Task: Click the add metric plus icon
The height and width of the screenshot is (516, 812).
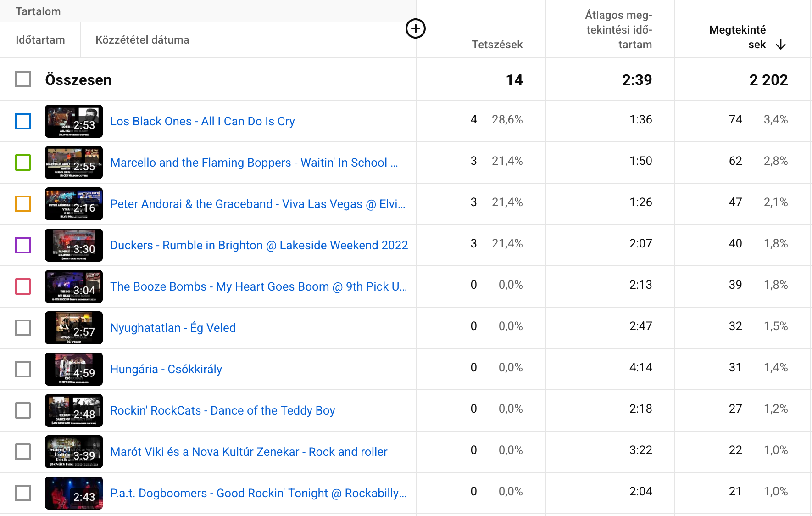Action: [x=415, y=28]
